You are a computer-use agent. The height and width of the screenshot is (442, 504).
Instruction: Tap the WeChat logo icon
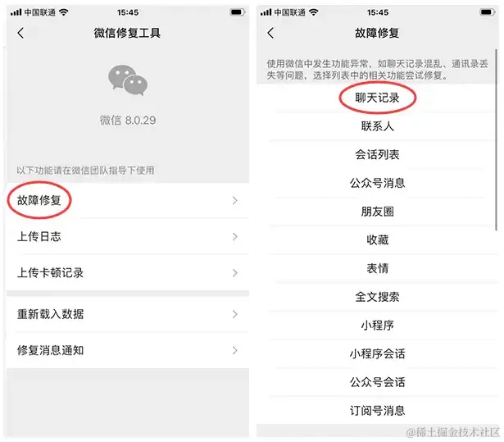coord(128,80)
